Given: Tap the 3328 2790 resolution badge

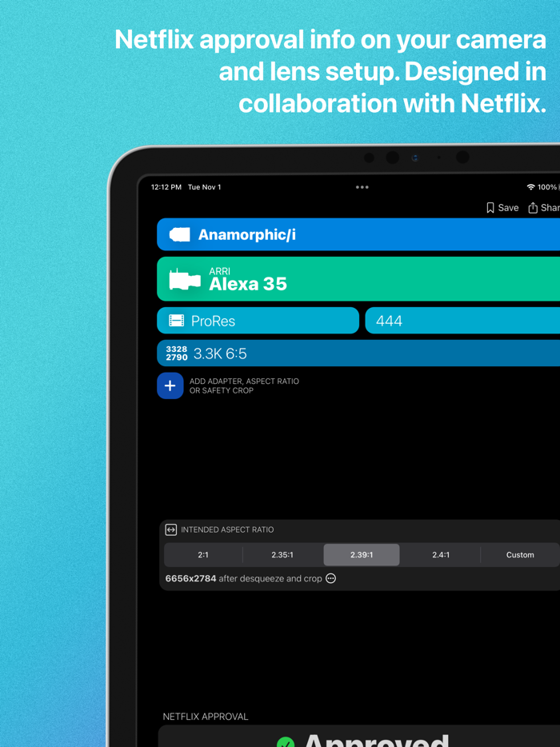Looking at the screenshot, I should pyautogui.click(x=176, y=354).
